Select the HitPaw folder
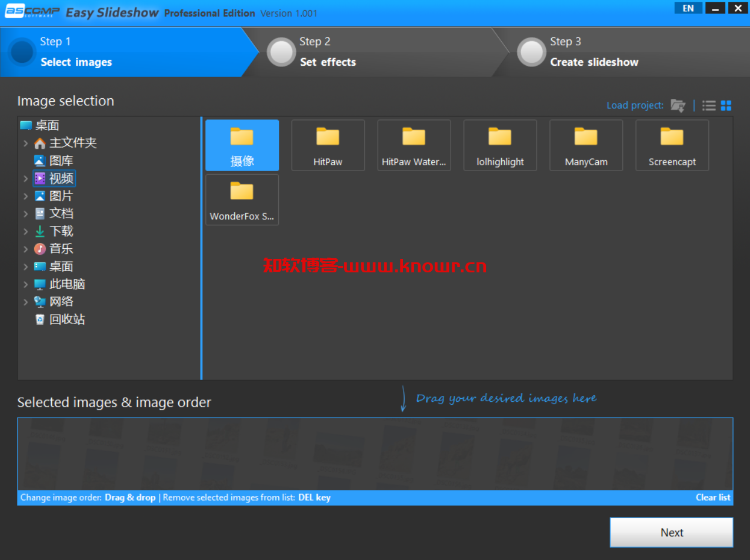The image size is (750, 560). [x=328, y=145]
